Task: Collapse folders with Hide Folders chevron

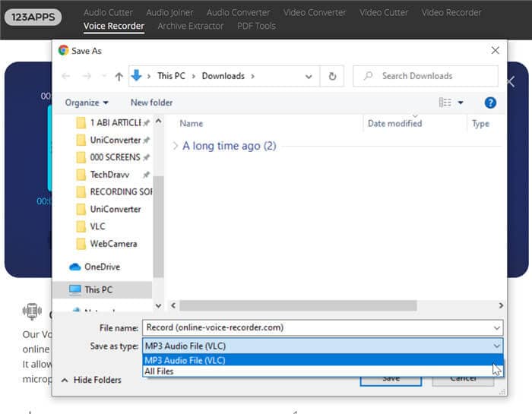Action: pos(64,380)
